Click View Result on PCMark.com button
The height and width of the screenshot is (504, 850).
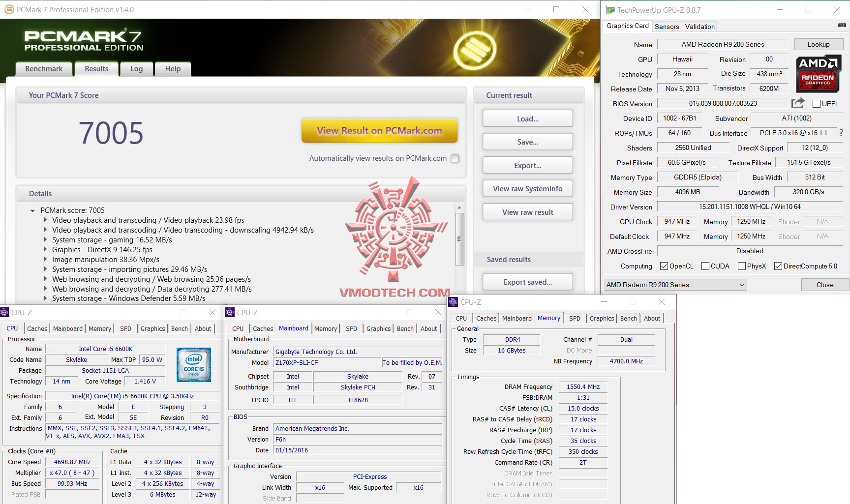pyautogui.click(x=380, y=131)
